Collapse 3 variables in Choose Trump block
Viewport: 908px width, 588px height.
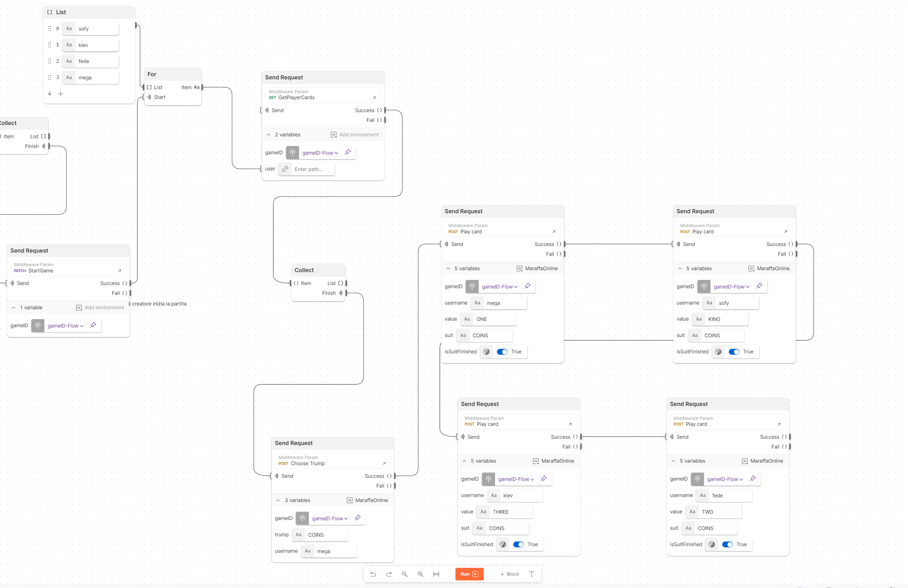(x=278, y=500)
